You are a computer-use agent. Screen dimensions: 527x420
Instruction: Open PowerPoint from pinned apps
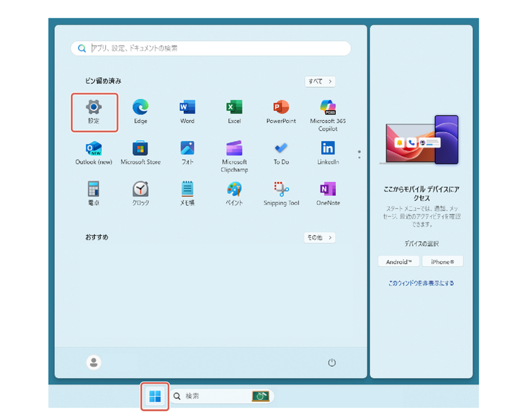tap(281, 112)
